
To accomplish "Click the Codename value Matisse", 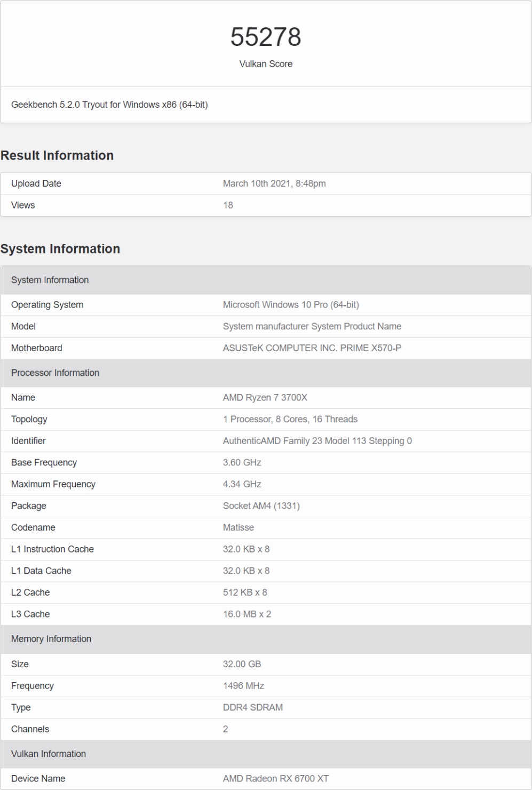I will click(239, 527).
